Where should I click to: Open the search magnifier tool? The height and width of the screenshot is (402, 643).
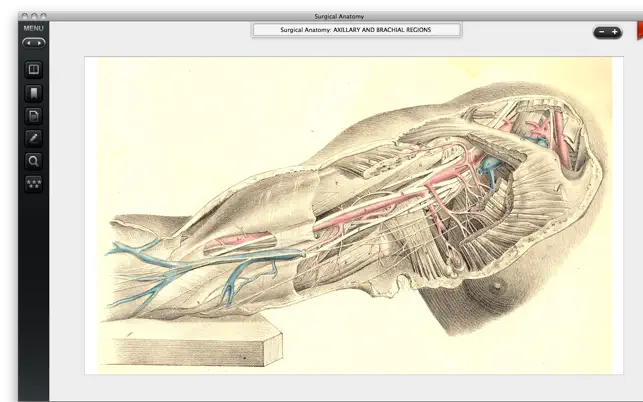pos(34,161)
